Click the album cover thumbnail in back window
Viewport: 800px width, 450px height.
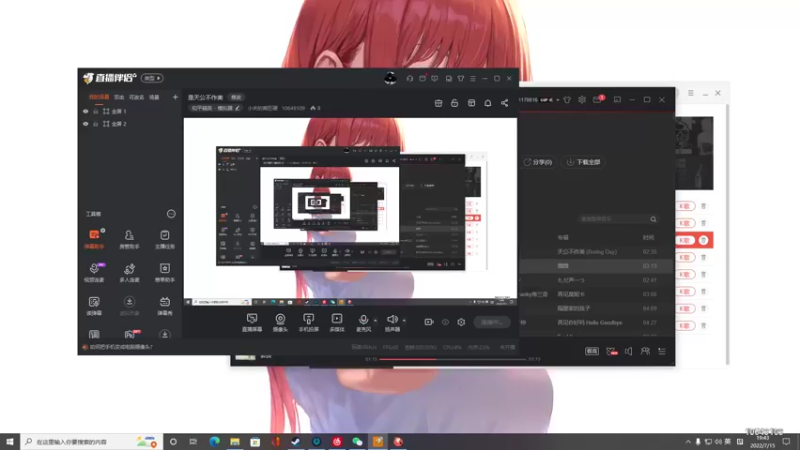pos(694,153)
